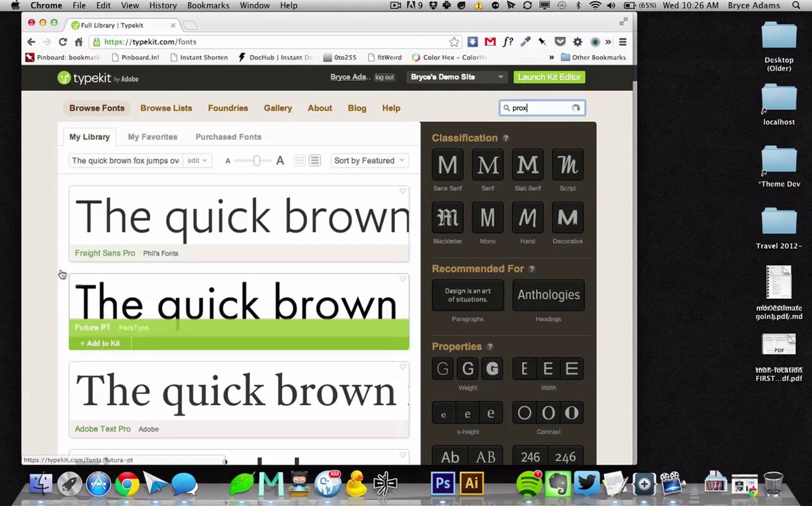Bookmark this page with star icon
812x506 pixels.
[454, 42]
